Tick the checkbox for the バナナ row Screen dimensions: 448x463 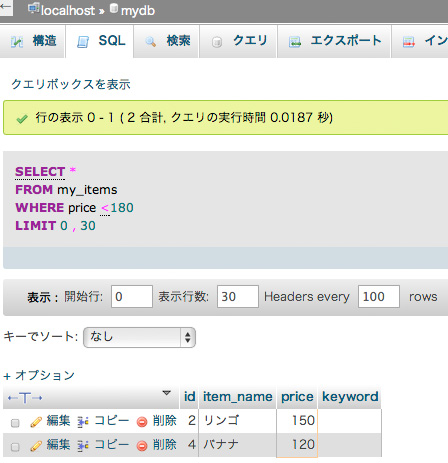point(15,447)
